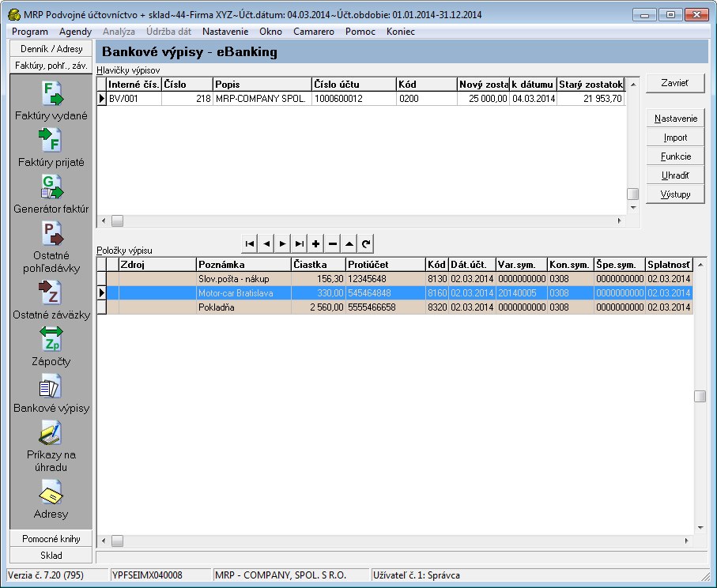Switch to Faktúry, pohľ., záv. tab
Viewport: 717px width, 588px height.
pyautogui.click(x=51, y=66)
